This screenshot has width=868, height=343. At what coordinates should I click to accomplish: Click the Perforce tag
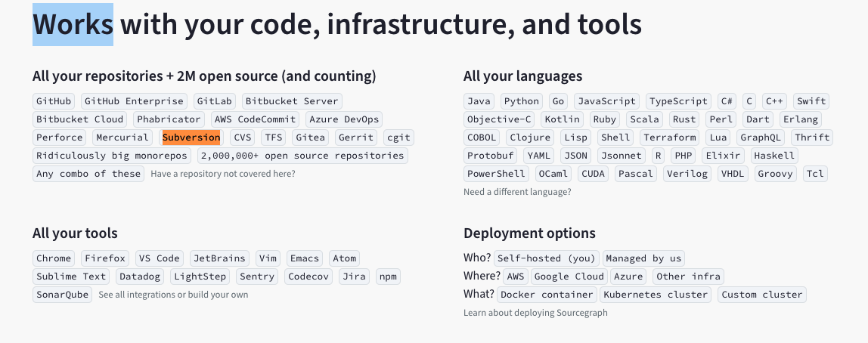[x=59, y=138]
